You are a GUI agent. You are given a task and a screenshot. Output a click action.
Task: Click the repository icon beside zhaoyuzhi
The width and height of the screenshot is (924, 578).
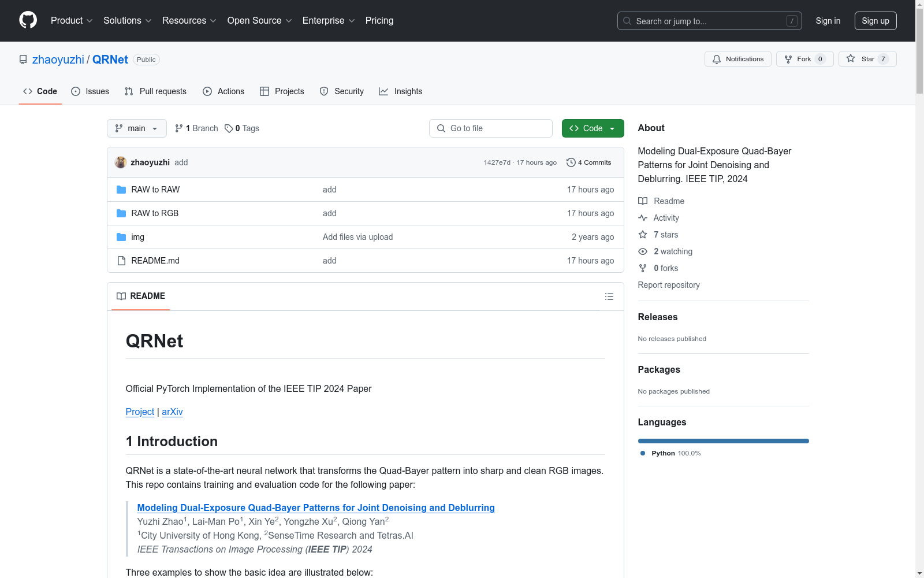23,60
